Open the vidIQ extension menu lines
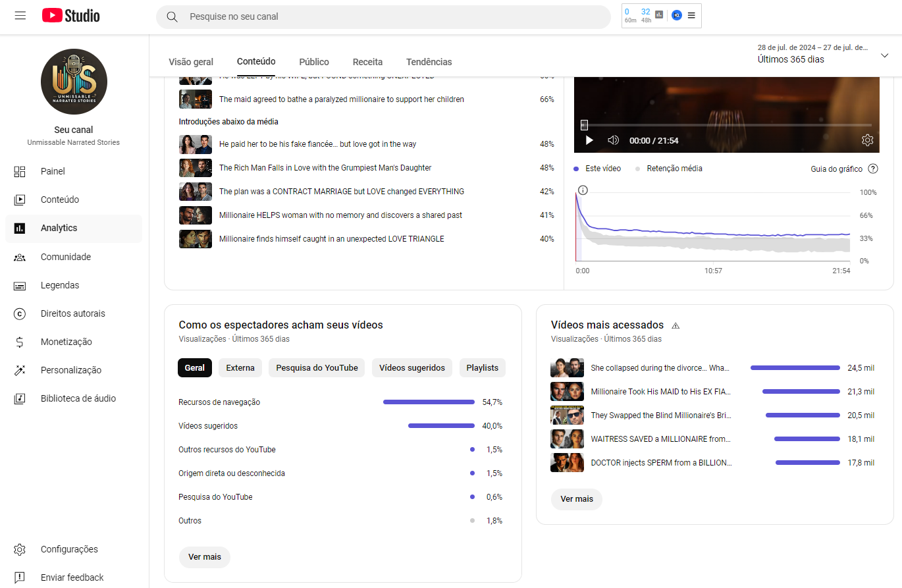902x588 pixels. pos(691,15)
